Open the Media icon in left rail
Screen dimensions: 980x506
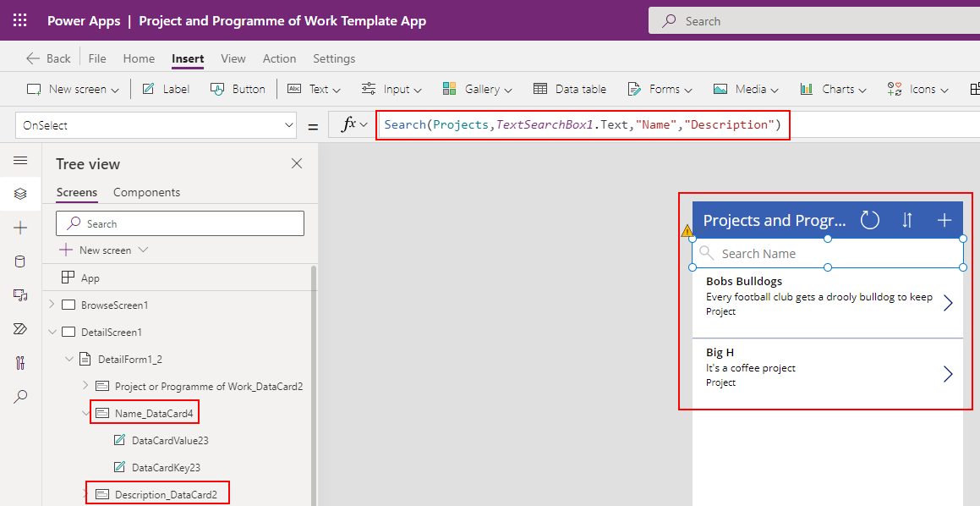click(x=20, y=294)
